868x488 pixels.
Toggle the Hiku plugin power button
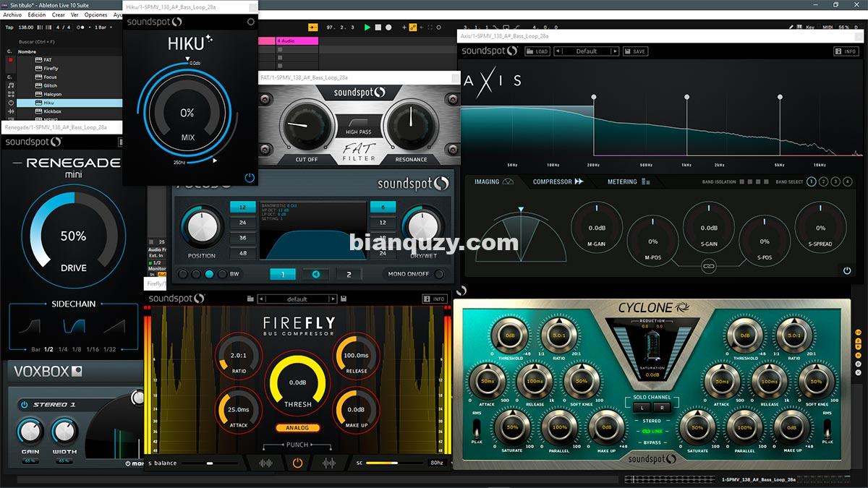[x=250, y=177]
